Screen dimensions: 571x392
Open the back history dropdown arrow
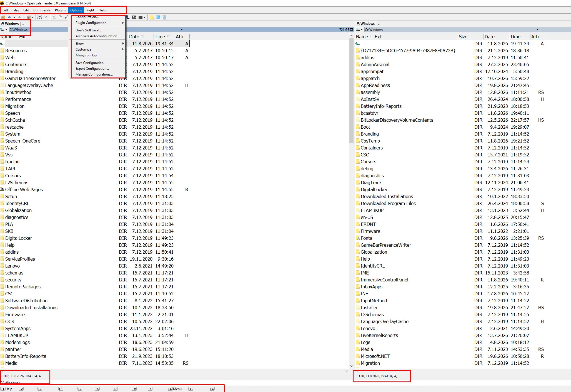click(14, 17)
